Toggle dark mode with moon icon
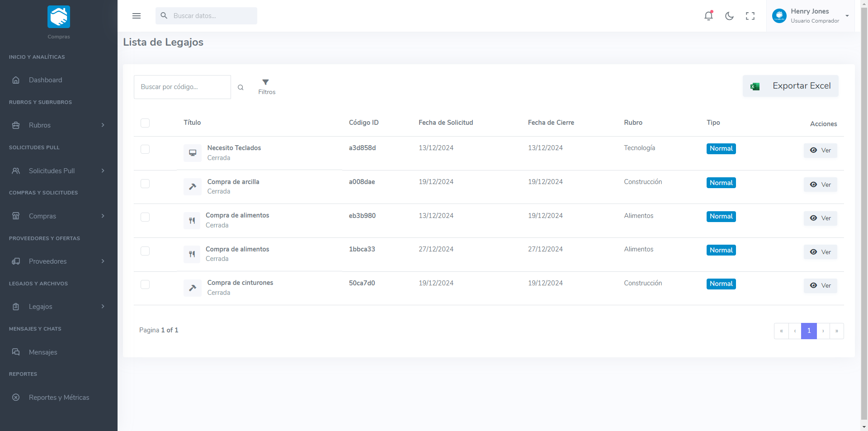868x431 pixels. click(729, 16)
